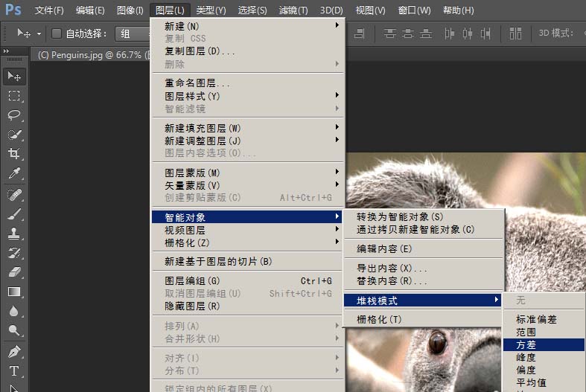The height and width of the screenshot is (392, 586).
Task: Choose 复制图层(D)... menu entry
Action: 248,51
